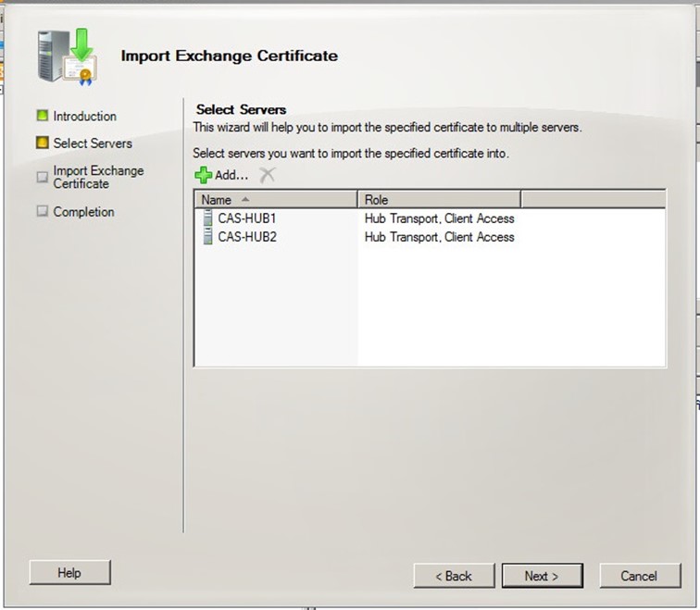Open the Help button
Screen dimensions: 700x610
pyautogui.click(x=70, y=573)
